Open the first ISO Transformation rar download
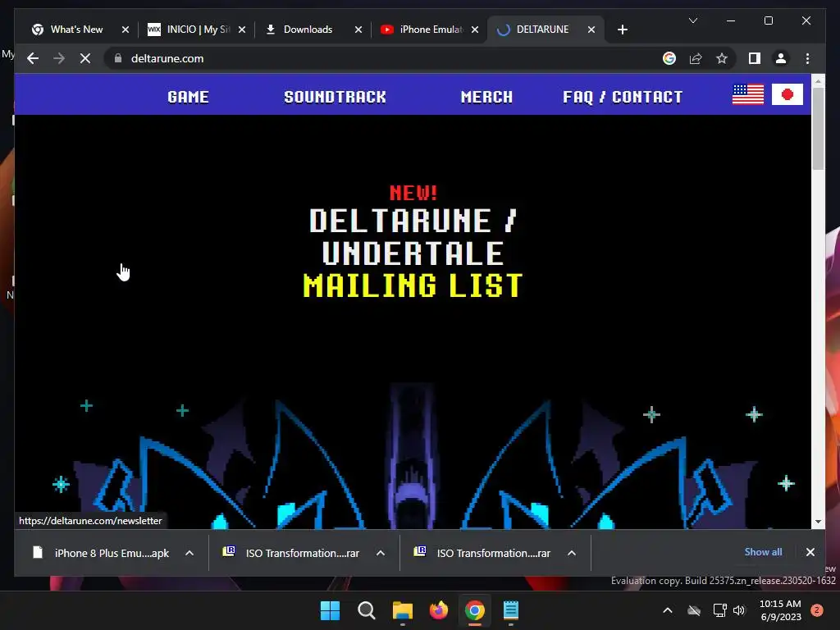840x630 pixels. 293,553
